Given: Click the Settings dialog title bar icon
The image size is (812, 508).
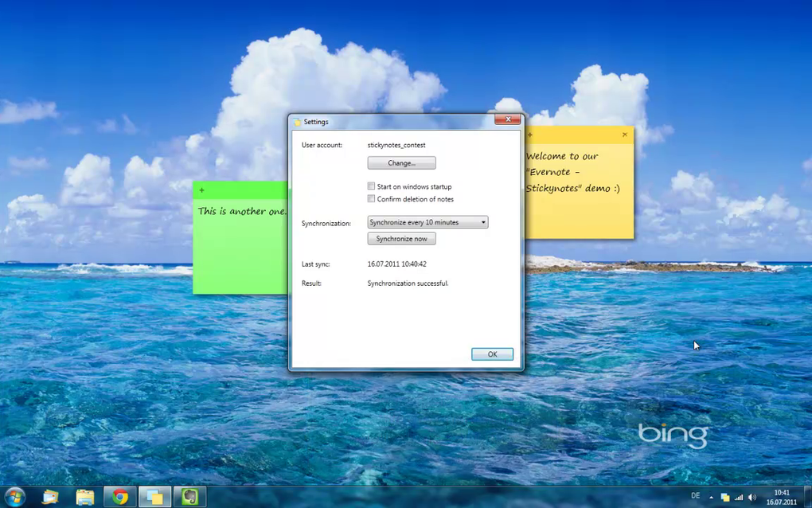Looking at the screenshot, I should (x=297, y=122).
